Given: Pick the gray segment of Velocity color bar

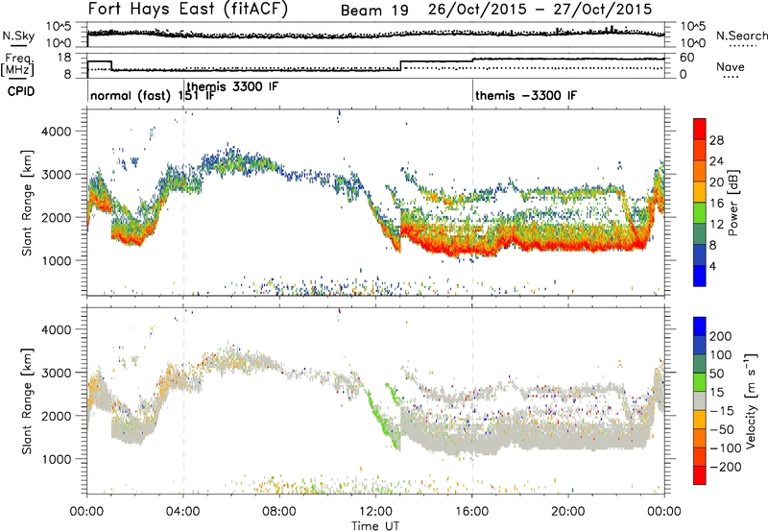Looking at the screenshot, I should (x=700, y=401).
